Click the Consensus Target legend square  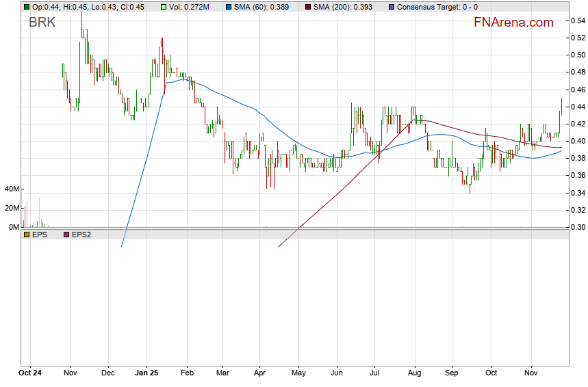pos(389,7)
